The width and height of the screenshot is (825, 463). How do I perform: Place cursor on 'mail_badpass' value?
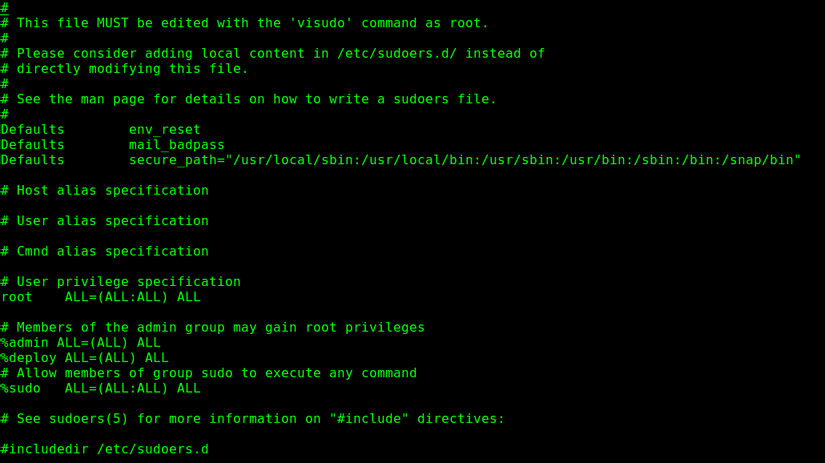(x=176, y=145)
